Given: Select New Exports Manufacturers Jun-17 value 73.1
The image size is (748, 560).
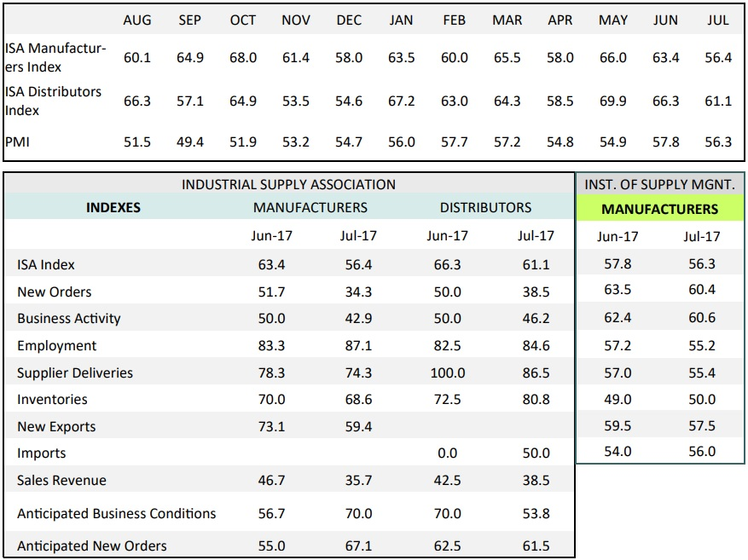Looking at the screenshot, I should tap(271, 426).
